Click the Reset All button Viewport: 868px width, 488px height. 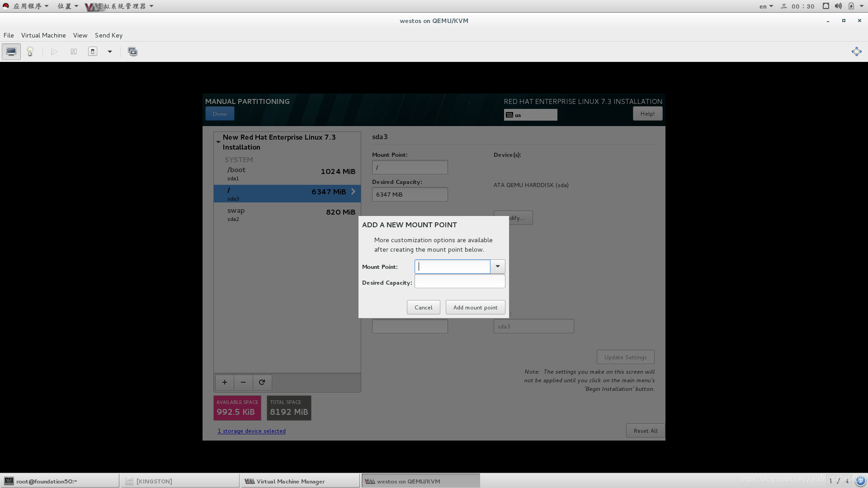(x=645, y=431)
